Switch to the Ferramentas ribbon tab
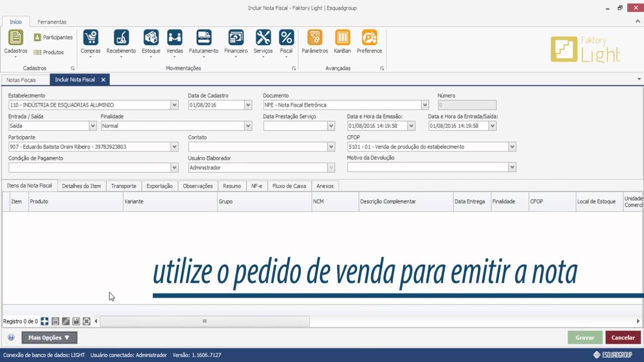The height and width of the screenshot is (362, 644). [x=52, y=22]
